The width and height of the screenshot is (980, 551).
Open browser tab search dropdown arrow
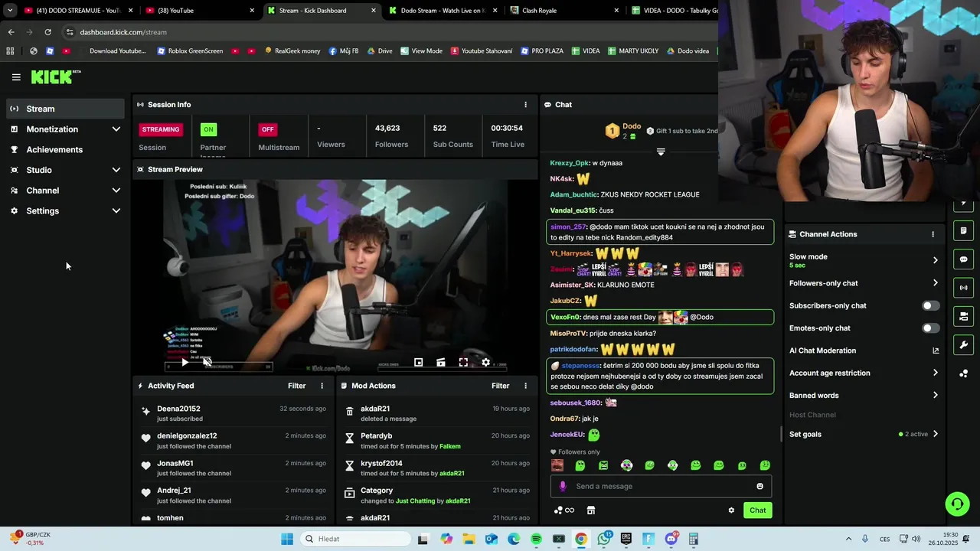tap(10, 11)
